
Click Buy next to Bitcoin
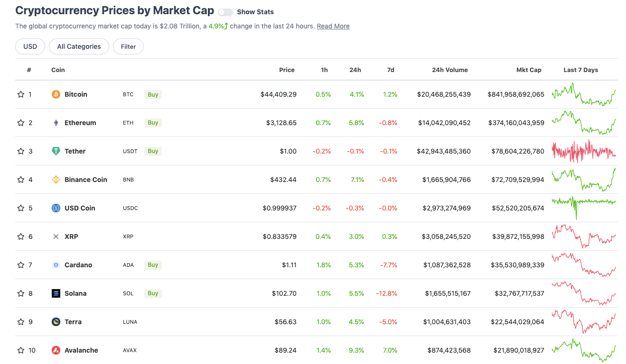point(153,94)
